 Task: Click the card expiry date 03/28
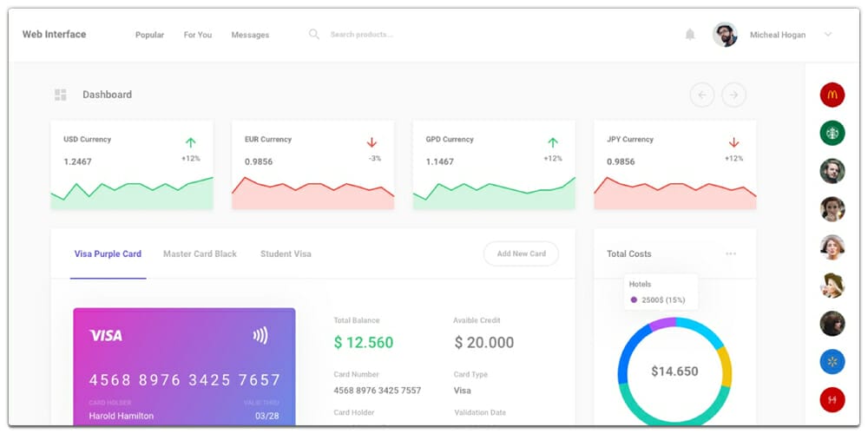266,416
